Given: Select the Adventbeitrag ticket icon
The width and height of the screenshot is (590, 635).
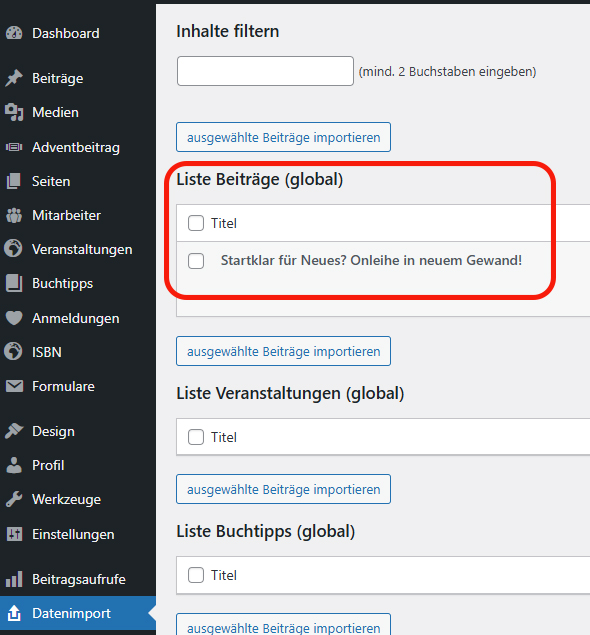Looking at the screenshot, I should [x=14, y=147].
